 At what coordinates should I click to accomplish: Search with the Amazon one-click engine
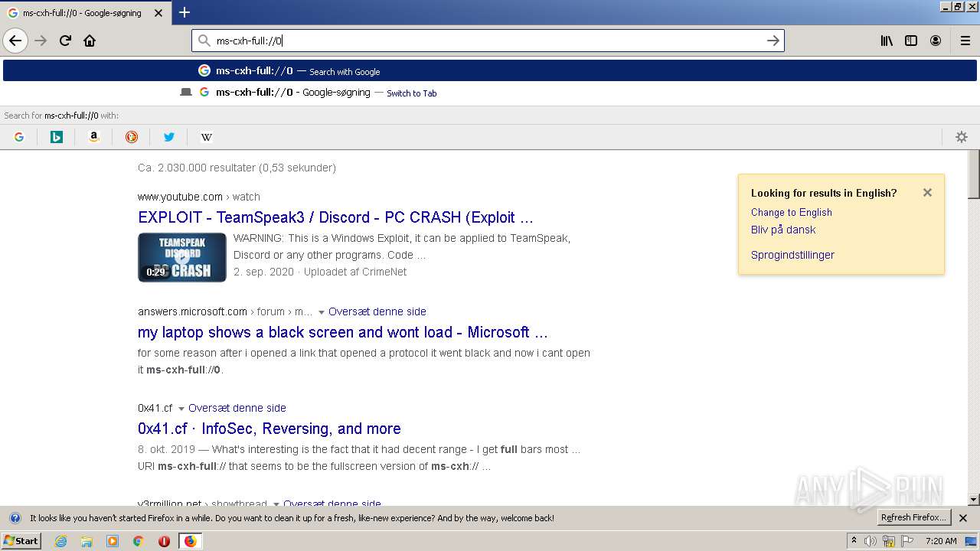tap(93, 137)
